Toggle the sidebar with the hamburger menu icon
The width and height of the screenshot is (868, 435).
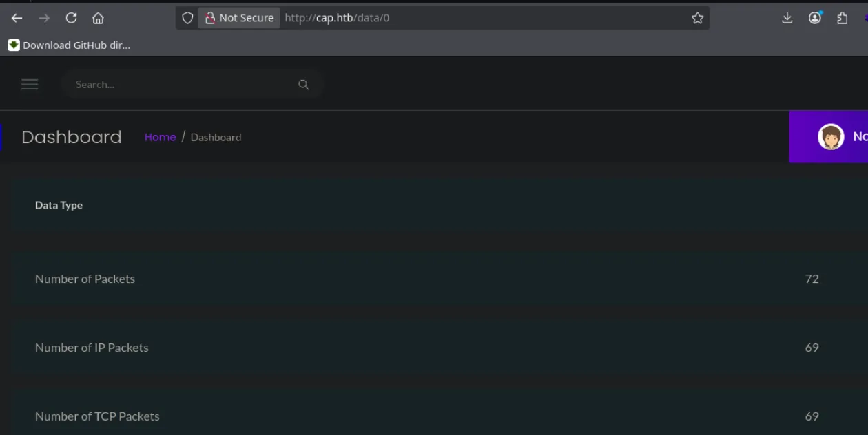(x=30, y=85)
